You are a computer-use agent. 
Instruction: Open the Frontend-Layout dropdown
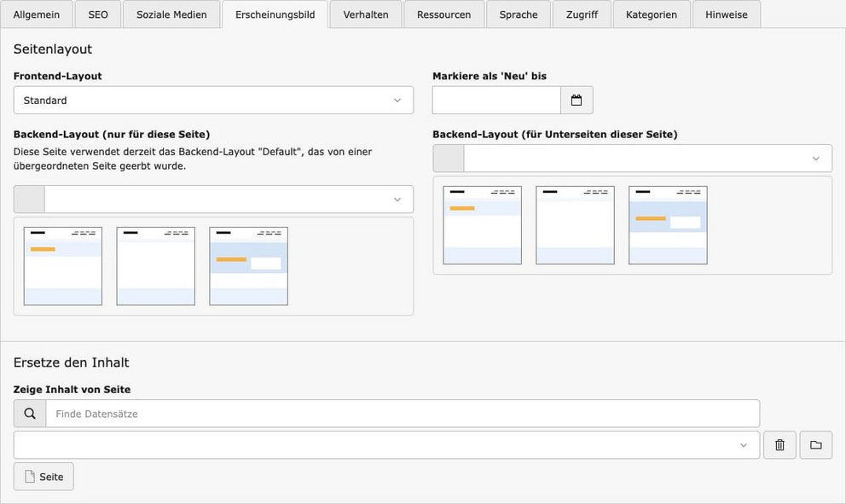[213, 101]
